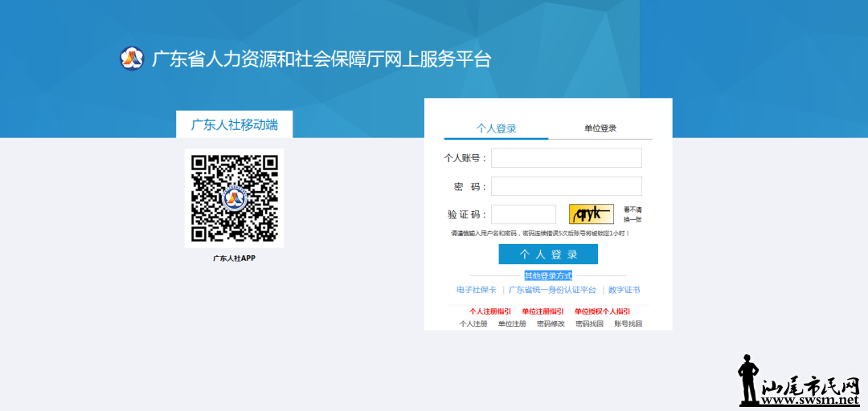
Task: Click the 密码修改 link
Action: tap(551, 324)
